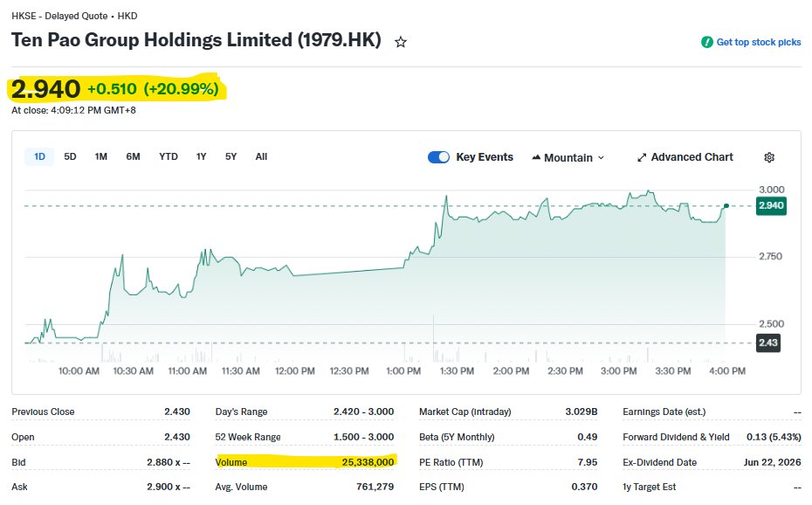
Task: Click the Ask value 2.900 x --
Action: tap(169, 487)
